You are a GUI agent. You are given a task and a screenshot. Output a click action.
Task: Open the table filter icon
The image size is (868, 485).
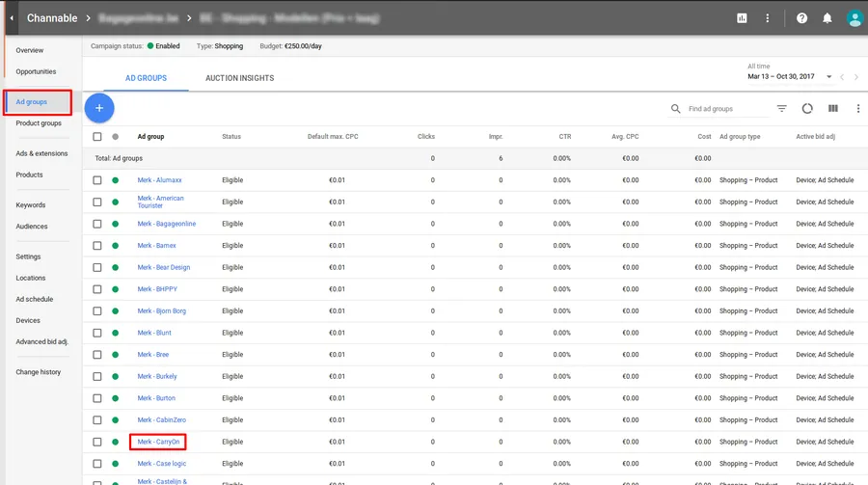pos(782,109)
